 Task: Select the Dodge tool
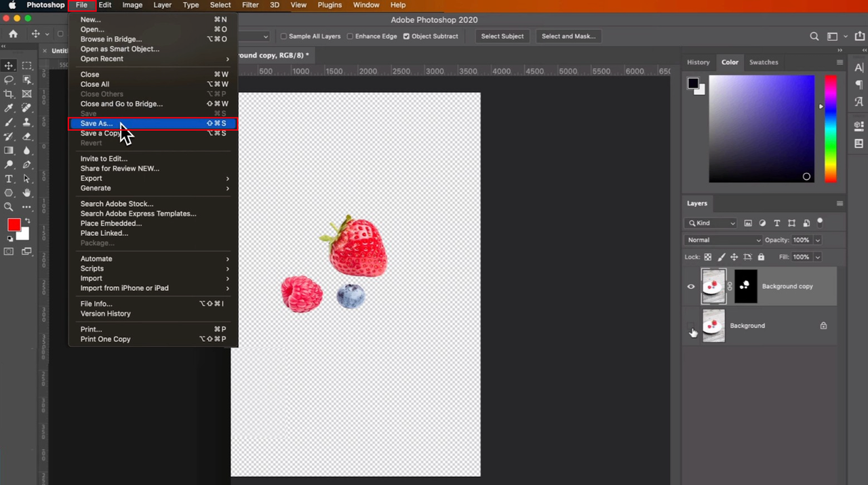click(x=9, y=165)
